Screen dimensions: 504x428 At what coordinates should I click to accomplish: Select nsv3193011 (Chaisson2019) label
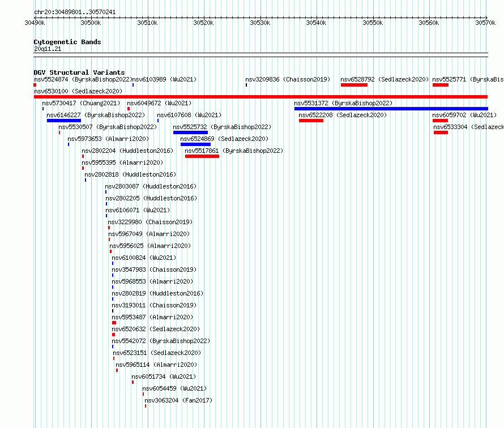[154, 305]
